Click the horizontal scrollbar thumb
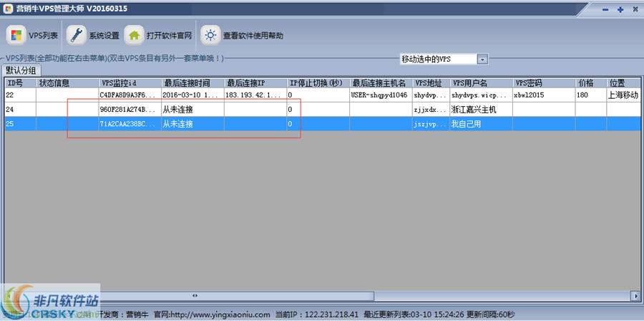Image resolution: width=644 pixels, height=321 pixels. (195, 295)
